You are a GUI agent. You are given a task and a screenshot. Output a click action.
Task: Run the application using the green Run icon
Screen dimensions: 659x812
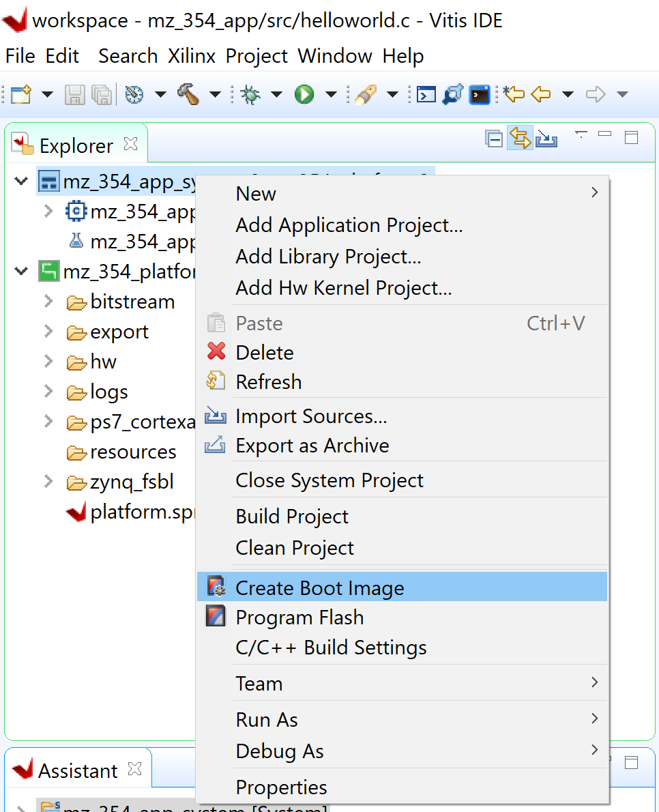point(305,94)
